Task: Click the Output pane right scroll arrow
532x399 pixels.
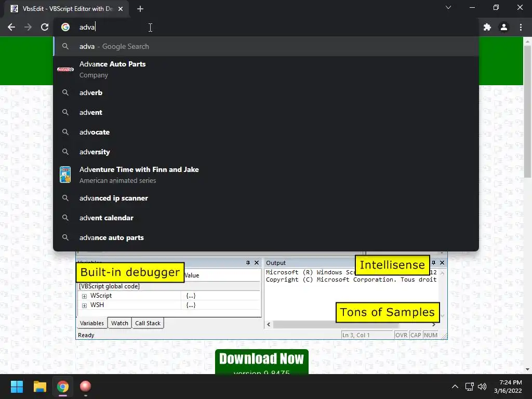Action: pos(434,324)
